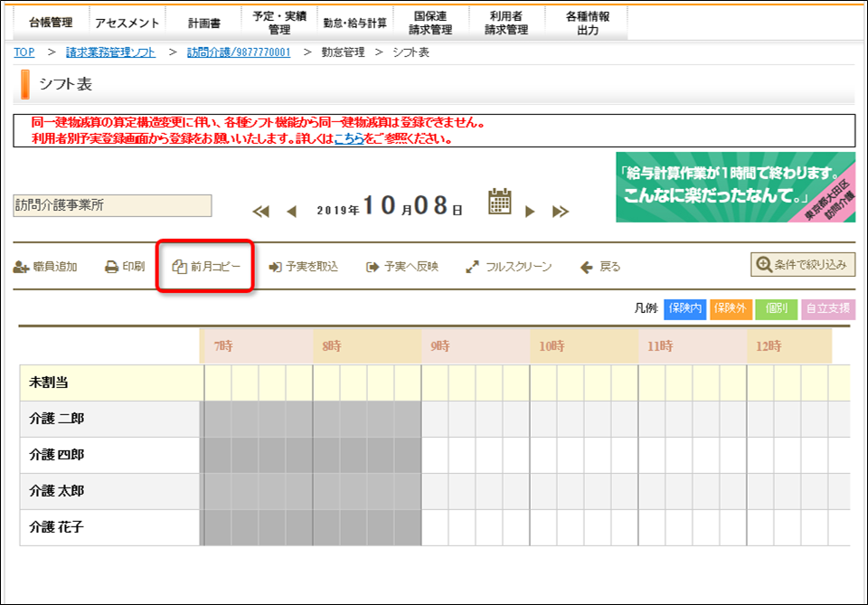Jump back one month with double-left arrow
Image resolution: width=868 pixels, height=605 pixels.
[260, 212]
